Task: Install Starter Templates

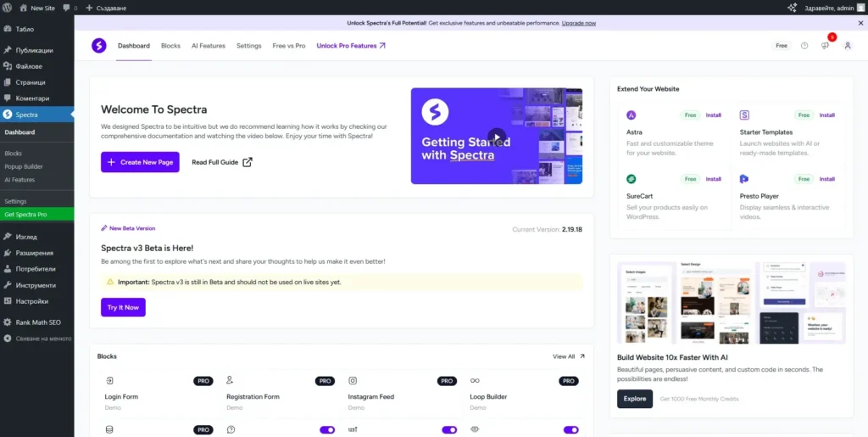Action: tap(827, 115)
